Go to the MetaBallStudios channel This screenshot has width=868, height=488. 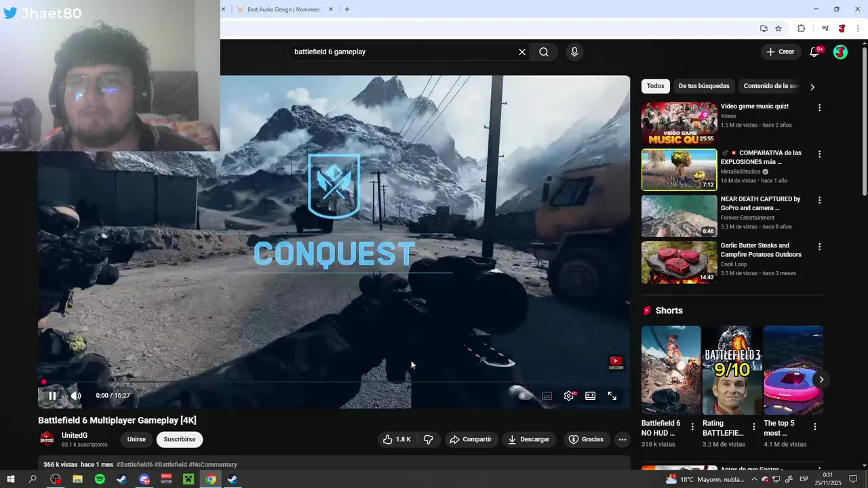tap(741, 171)
